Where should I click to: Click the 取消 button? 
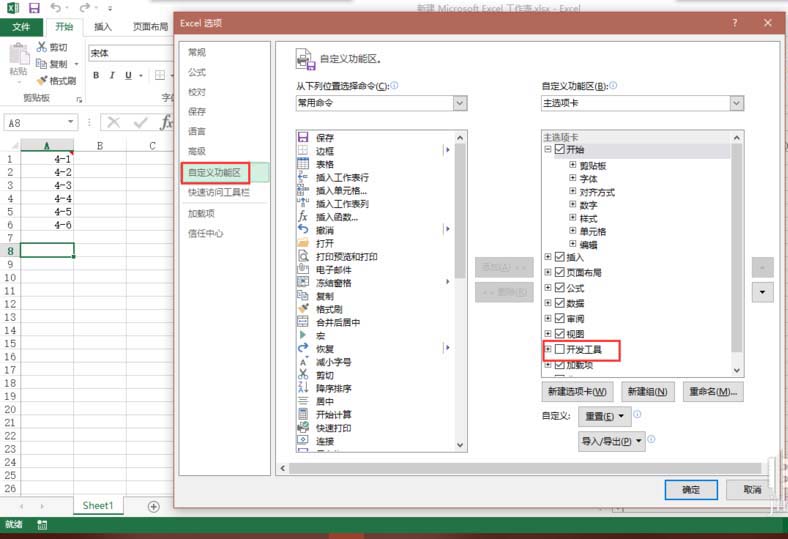tap(752, 489)
